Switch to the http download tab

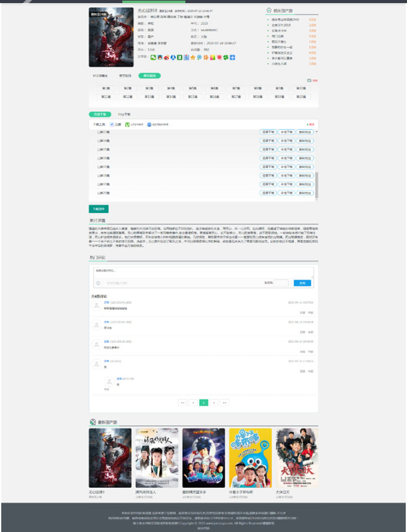tap(124, 114)
